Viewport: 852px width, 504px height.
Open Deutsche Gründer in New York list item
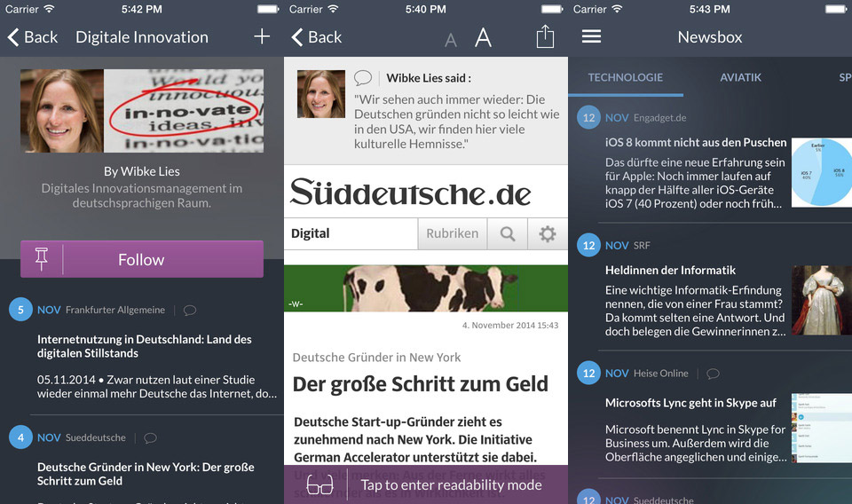pos(146,474)
